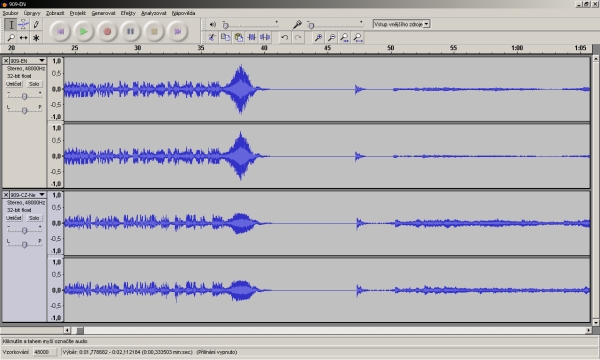Viewport: 600px width, 360px height.
Task: Paste audio with the Paste clipboard icon
Action: 238,37
